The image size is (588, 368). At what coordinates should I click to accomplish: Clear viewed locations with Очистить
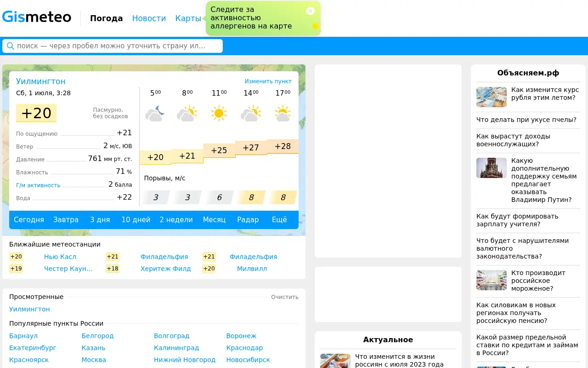pyautogui.click(x=285, y=297)
